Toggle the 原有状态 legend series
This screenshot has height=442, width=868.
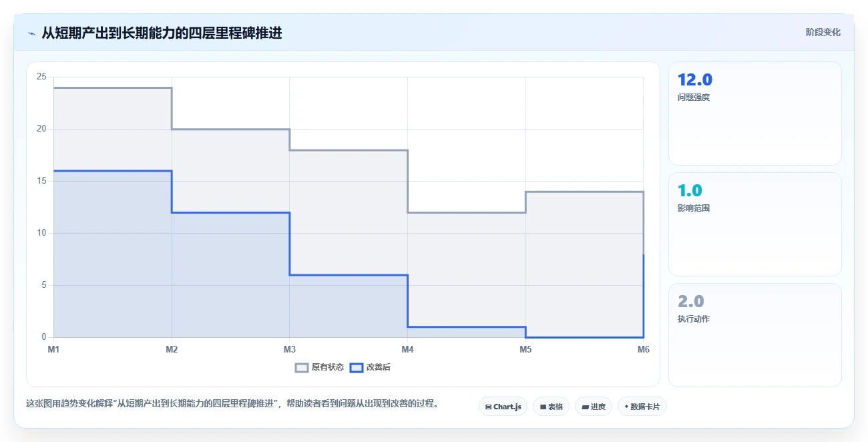(x=320, y=367)
